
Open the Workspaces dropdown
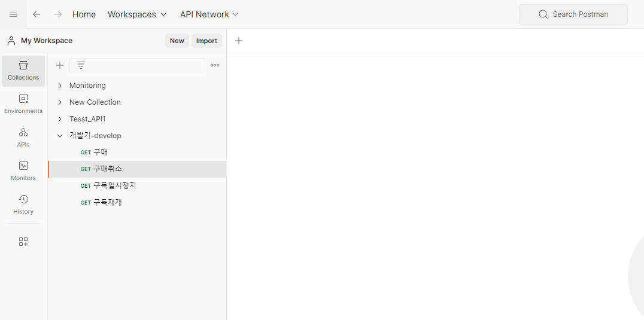tap(137, 14)
